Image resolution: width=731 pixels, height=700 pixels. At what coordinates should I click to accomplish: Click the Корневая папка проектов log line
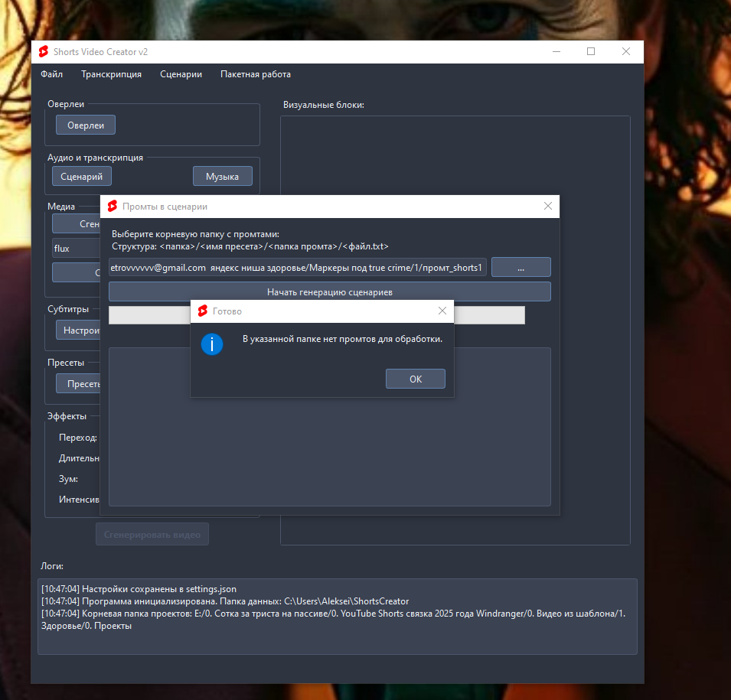(333, 620)
